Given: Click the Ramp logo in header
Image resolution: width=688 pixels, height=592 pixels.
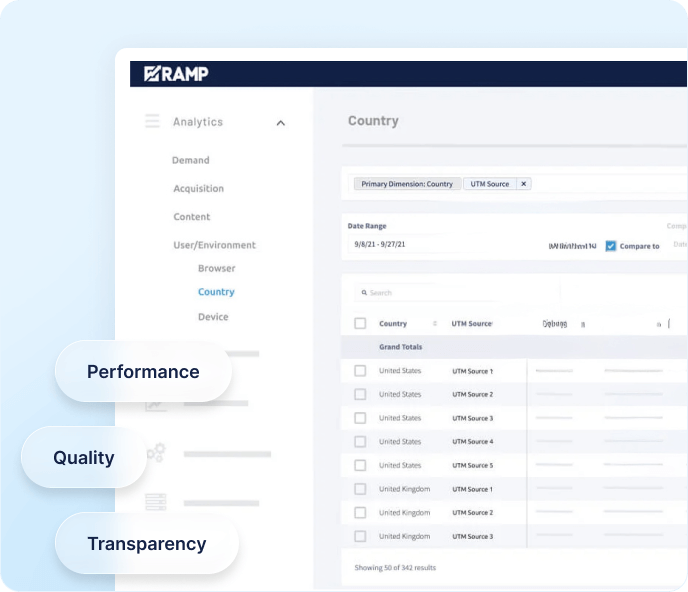Looking at the screenshot, I should pos(176,73).
